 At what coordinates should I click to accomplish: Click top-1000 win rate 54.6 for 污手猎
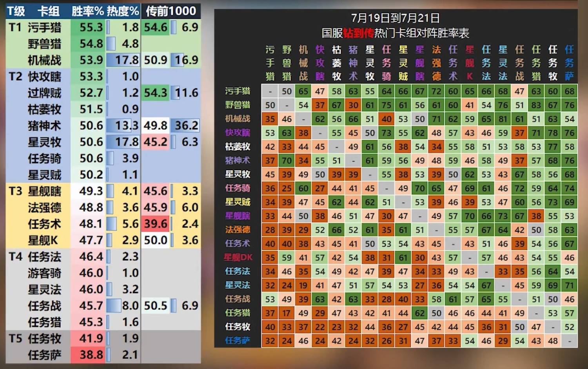(x=156, y=27)
